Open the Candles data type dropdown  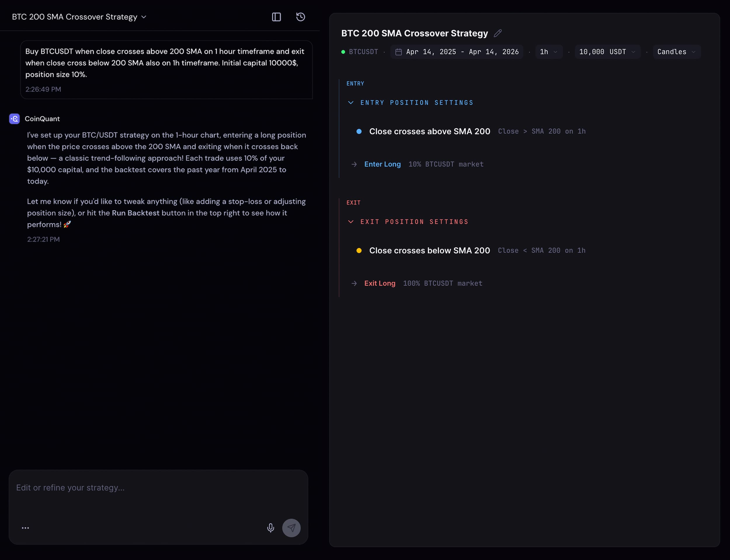[676, 52]
